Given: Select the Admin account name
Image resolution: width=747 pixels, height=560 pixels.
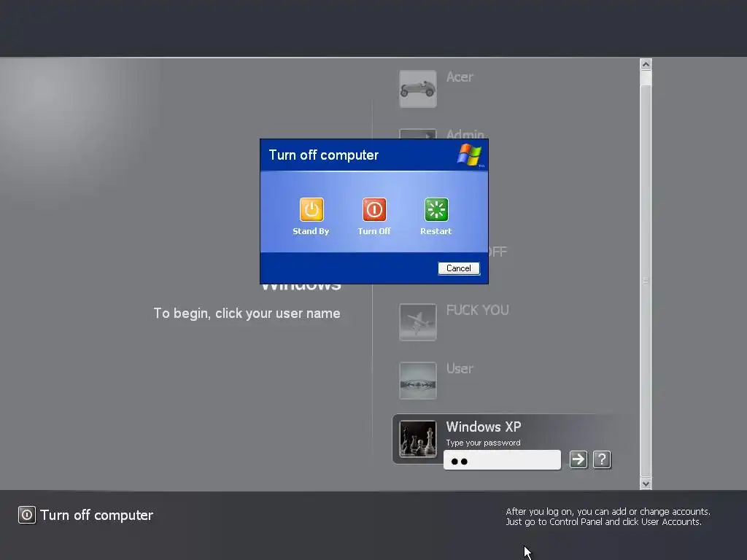Looking at the screenshot, I should tap(465, 134).
